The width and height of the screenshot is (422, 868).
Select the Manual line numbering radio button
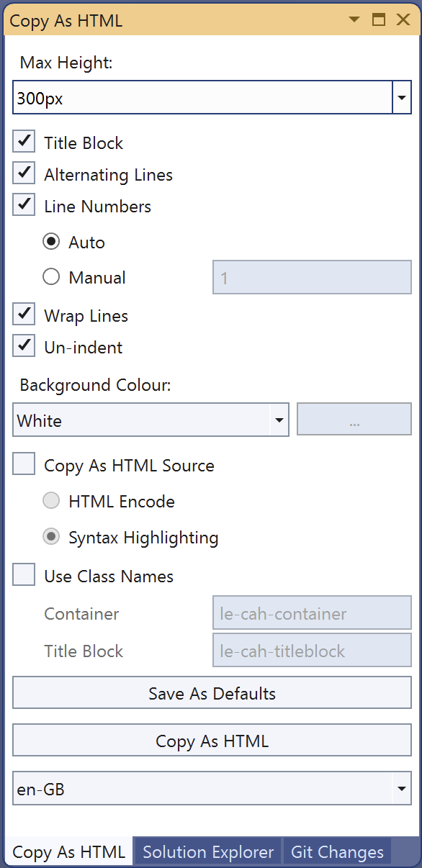tap(51, 277)
